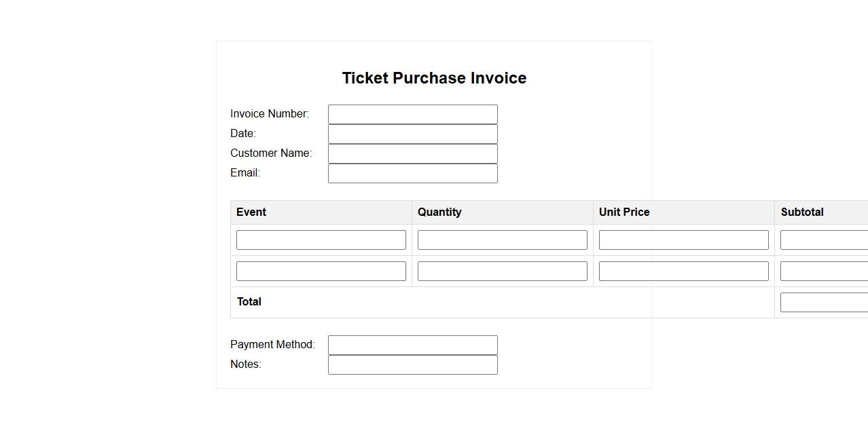Focus the first row Event input
This screenshot has width=868, height=431.
(x=321, y=240)
